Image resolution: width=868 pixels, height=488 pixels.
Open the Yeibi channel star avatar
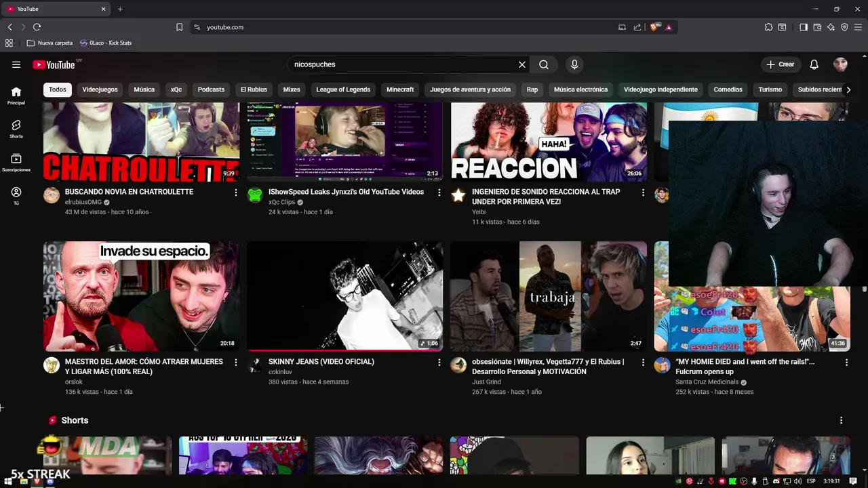tap(458, 196)
